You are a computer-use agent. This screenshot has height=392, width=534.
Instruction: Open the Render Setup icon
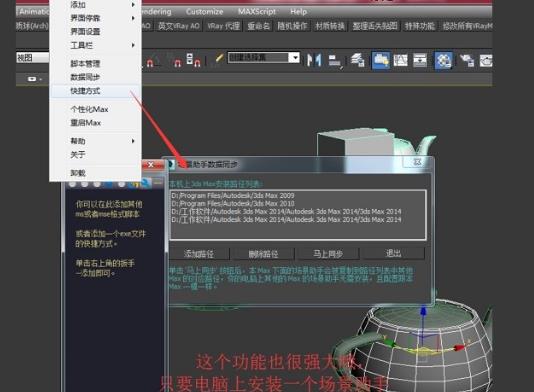click(x=467, y=60)
